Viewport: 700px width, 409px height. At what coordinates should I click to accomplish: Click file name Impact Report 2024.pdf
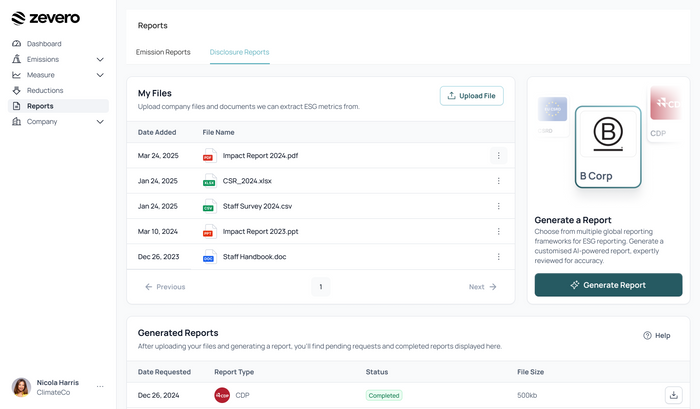[x=260, y=156]
